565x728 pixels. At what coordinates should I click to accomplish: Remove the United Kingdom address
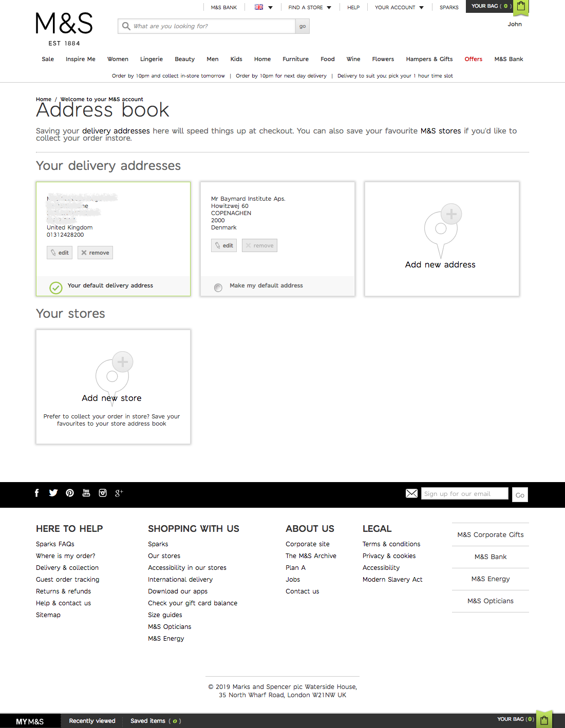point(95,253)
